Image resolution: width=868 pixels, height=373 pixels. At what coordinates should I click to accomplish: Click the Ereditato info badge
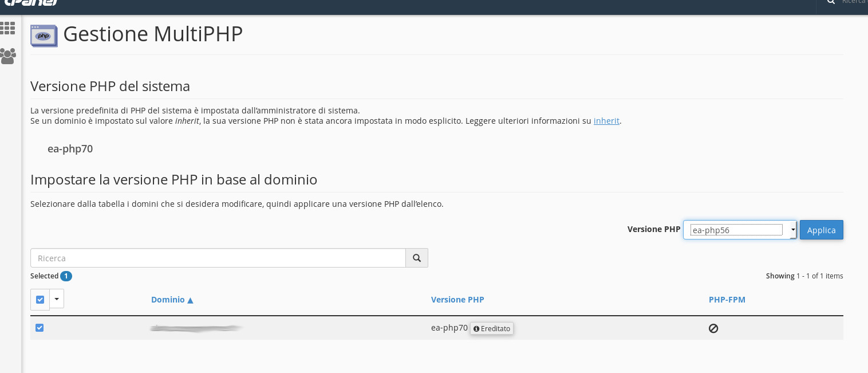pyautogui.click(x=492, y=328)
